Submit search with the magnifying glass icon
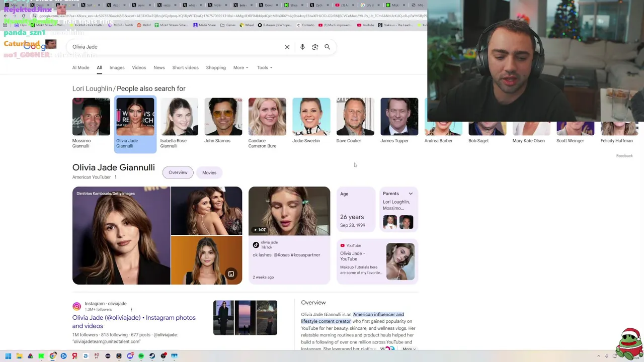The height and width of the screenshot is (362, 644). [x=327, y=47]
